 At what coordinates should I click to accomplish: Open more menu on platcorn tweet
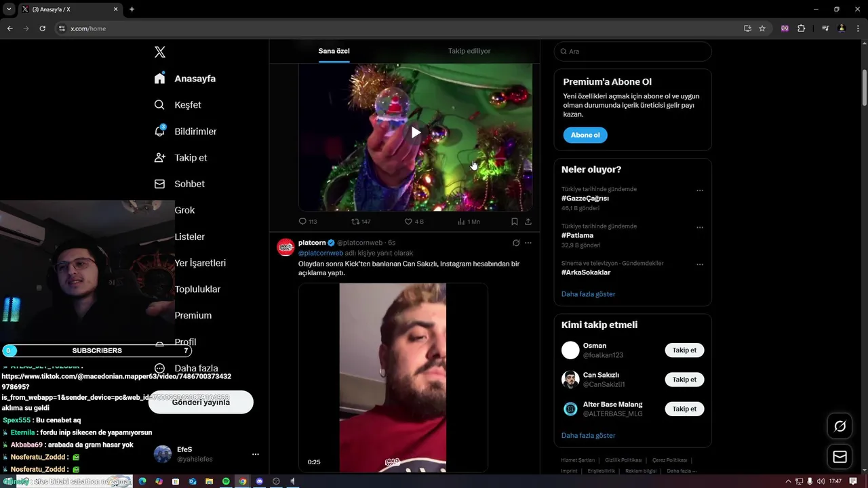click(528, 243)
